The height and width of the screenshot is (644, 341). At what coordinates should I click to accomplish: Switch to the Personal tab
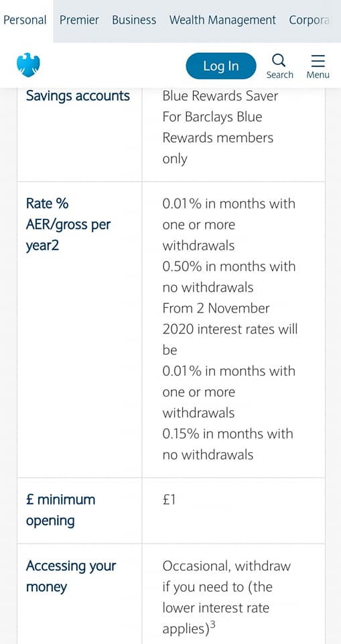coord(25,20)
